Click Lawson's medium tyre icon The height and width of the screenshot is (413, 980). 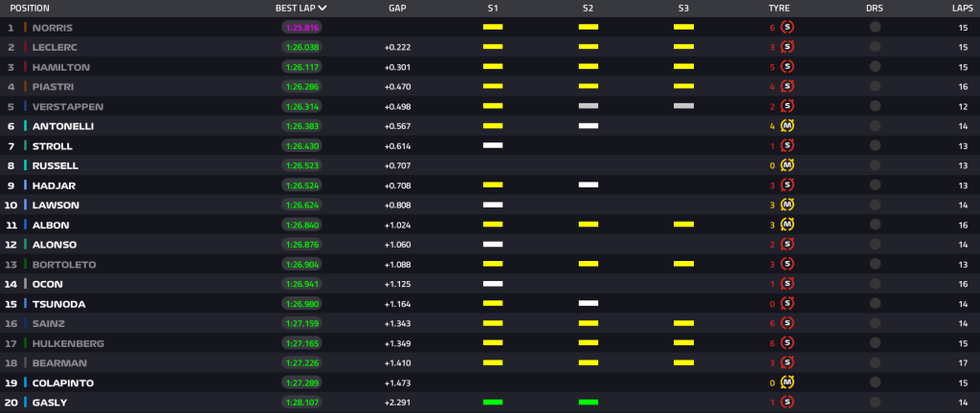(x=788, y=206)
